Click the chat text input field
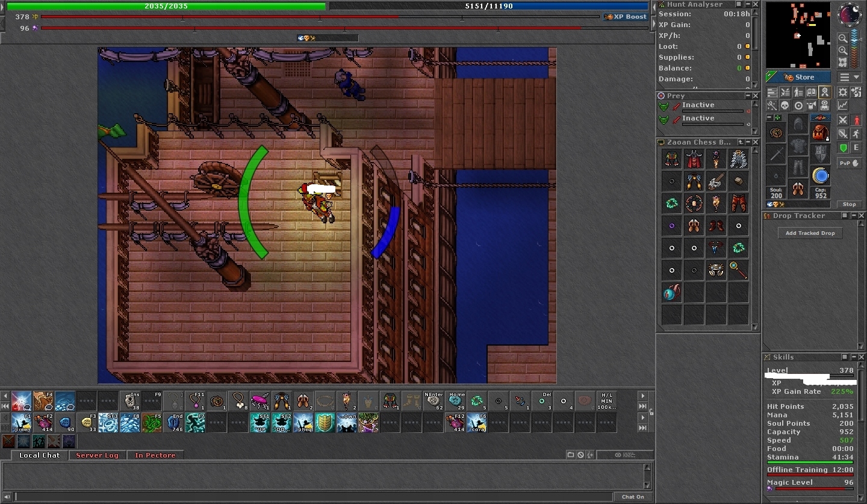 (313, 497)
